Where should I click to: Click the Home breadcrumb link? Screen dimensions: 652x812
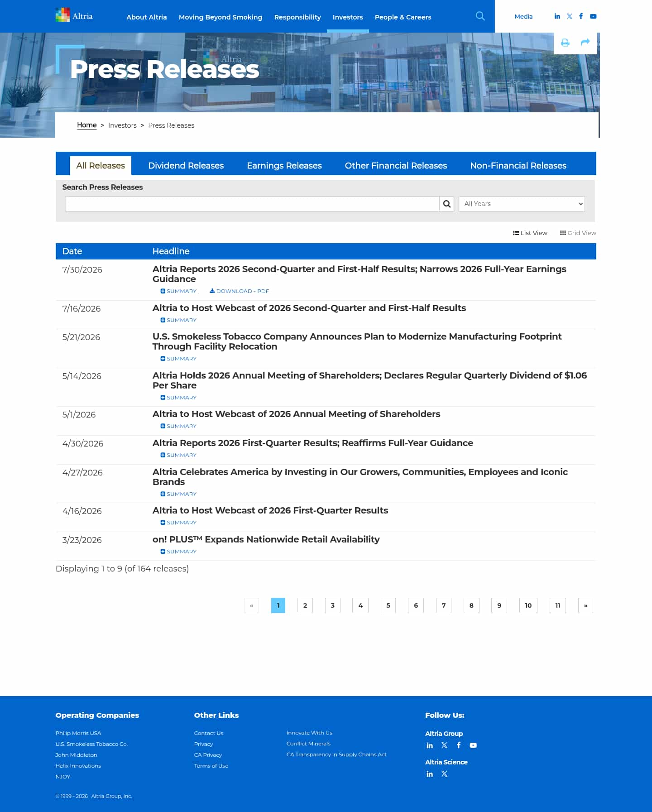click(x=87, y=125)
